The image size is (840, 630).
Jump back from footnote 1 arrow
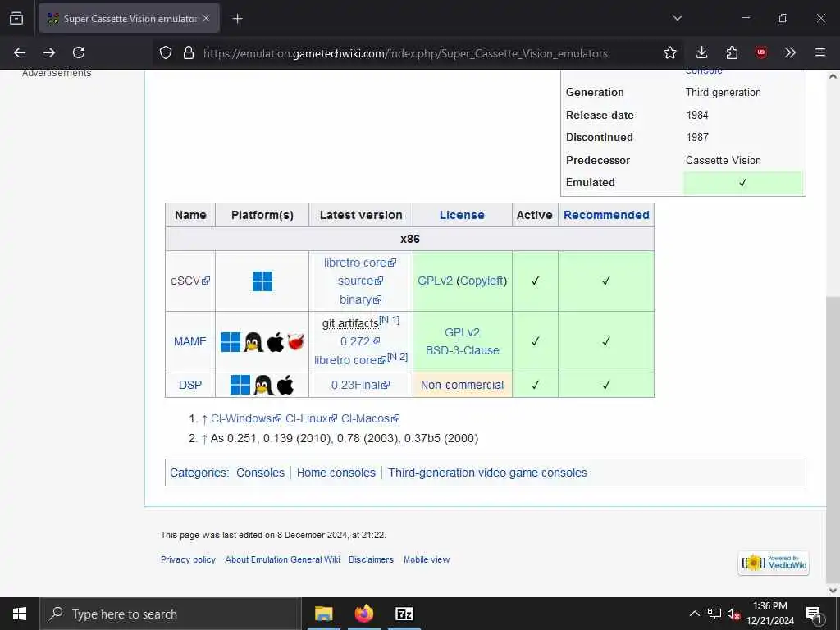(204, 419)
